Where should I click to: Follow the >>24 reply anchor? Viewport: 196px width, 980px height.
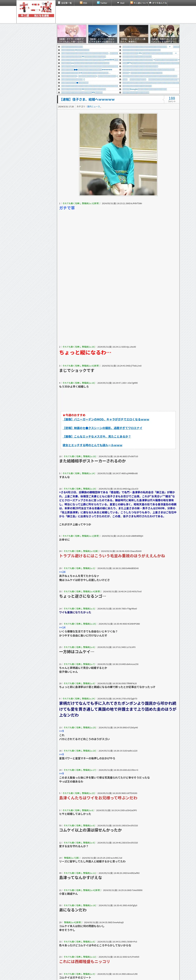[x=62, y=572]
